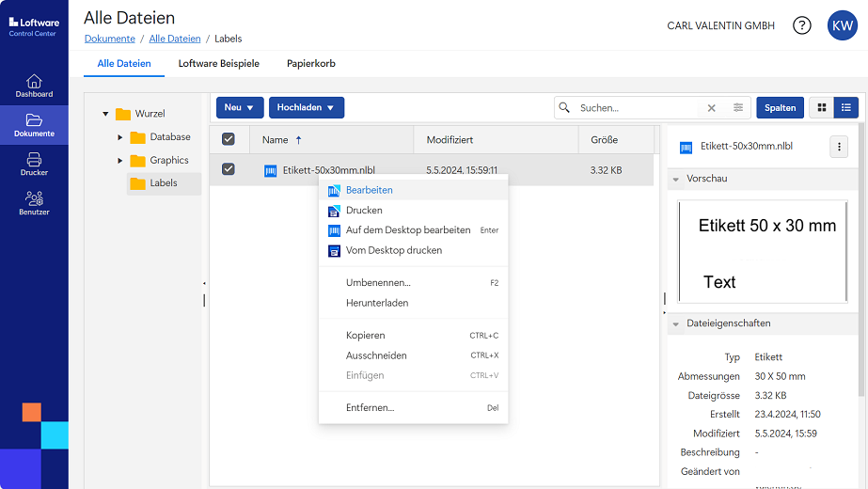Image resolution: width=868 pixels, height=489 pixels.
Task: Select Herunterladen in the context menu
Action: pyautogui.click(x=376, y=303)
